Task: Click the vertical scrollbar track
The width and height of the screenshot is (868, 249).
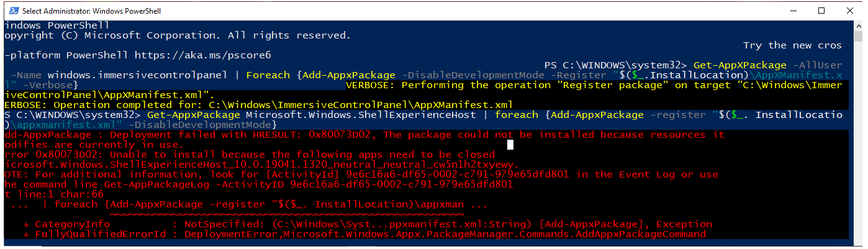Action: click(x=857, y=137)
